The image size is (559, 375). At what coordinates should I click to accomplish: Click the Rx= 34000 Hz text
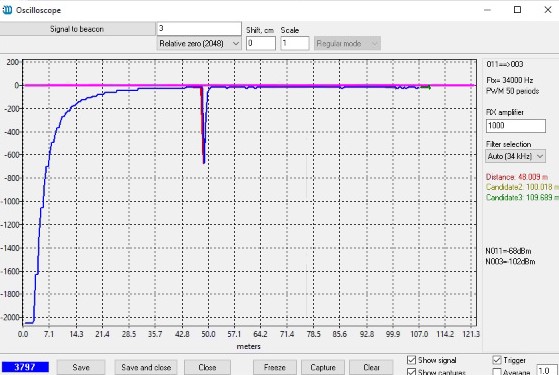509,80
